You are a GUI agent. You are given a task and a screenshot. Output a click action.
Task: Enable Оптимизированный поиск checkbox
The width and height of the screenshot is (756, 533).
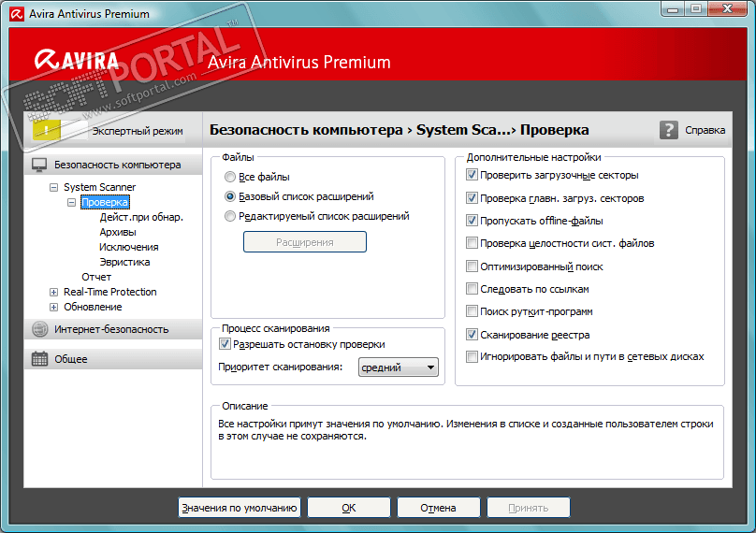[x=472, y=266]
